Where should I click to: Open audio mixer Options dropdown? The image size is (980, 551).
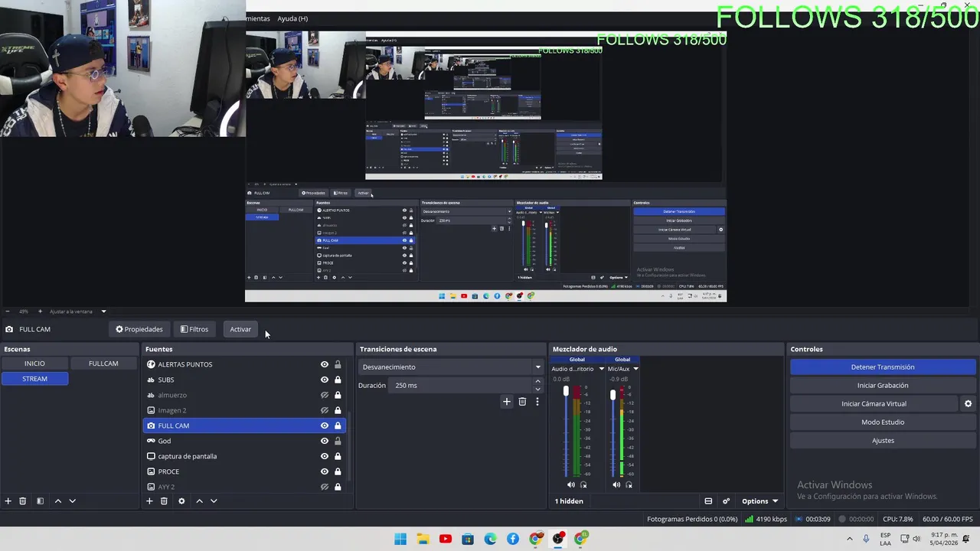759,501
